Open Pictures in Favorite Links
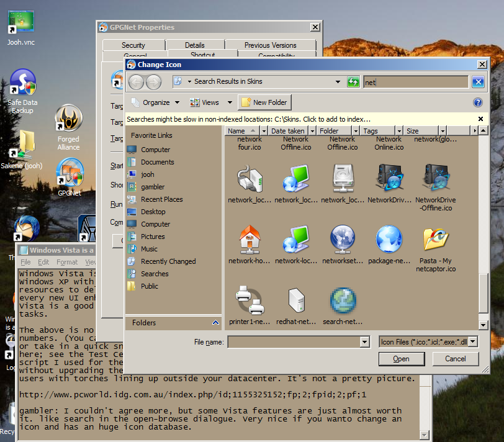 coord(152,237)
